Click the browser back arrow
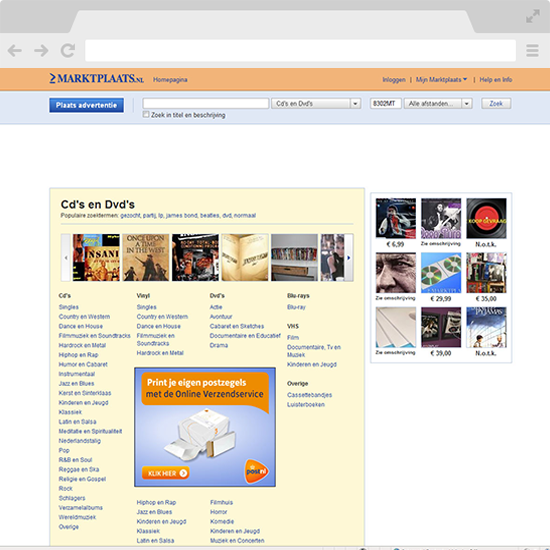This screenshot has height=550, width=550. pos(15,51)
